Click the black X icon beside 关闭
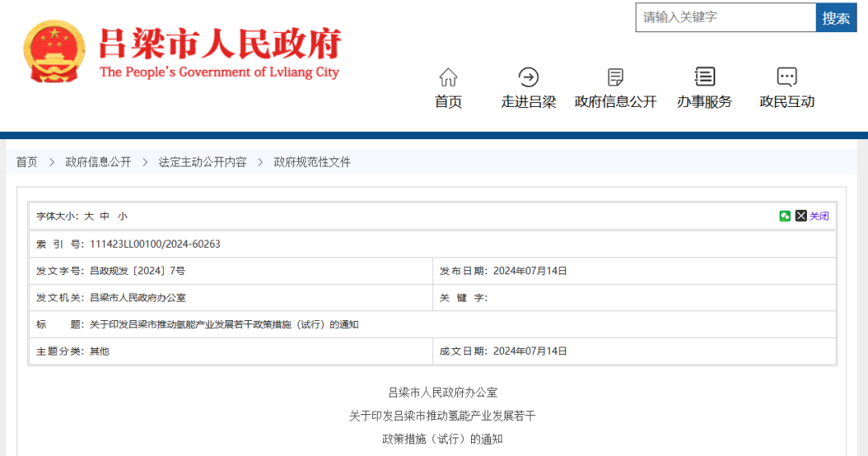The width and height of the screenshot is (868, 456). pos(801,216)
